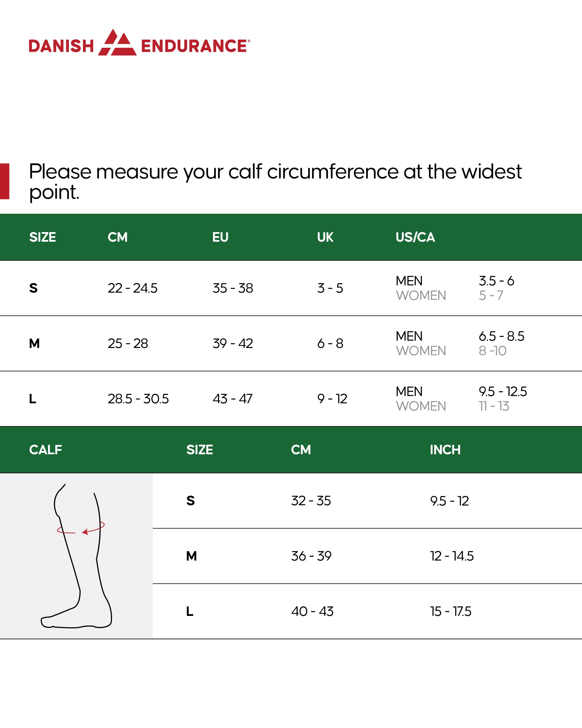
Task: Click the CALF section header
Action: tap(46, 449)
